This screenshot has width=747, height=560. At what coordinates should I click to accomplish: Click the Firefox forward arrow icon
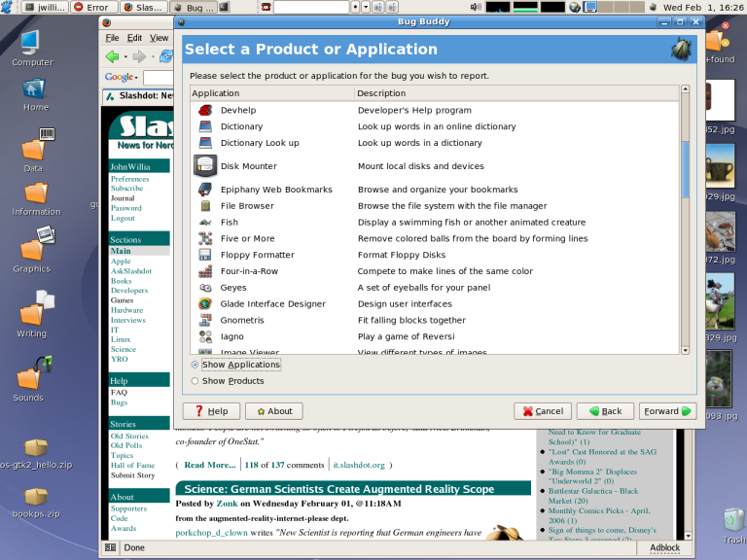point(139,56)
